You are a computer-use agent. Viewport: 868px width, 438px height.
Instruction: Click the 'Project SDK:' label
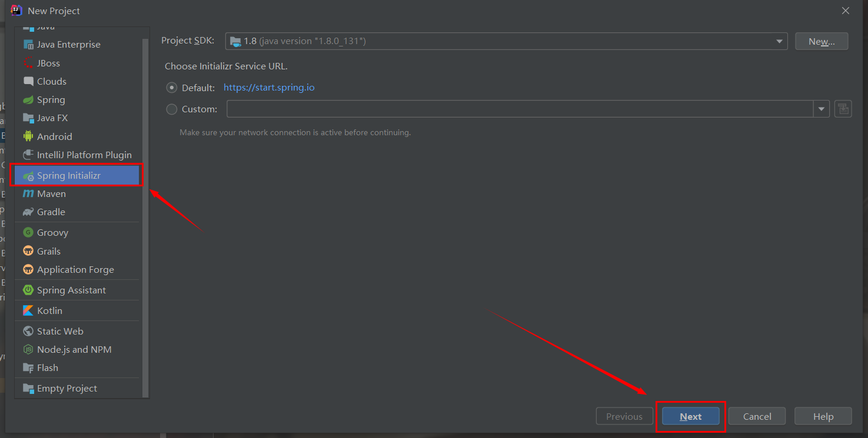pyautogui.click(x=188, y=41)
